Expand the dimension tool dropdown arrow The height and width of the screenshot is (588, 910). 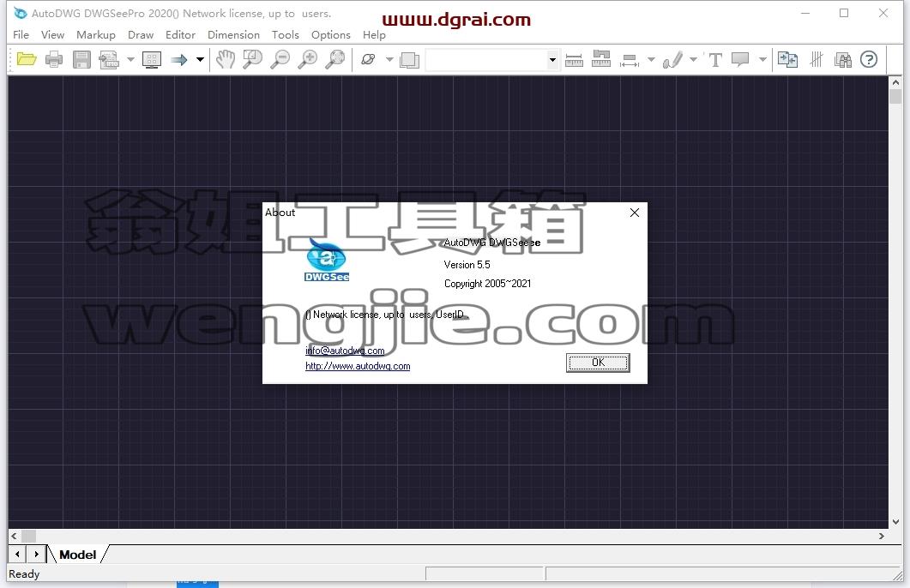coord(651,59)
